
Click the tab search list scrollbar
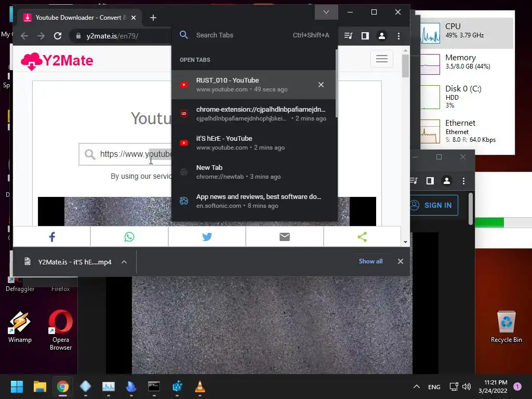tap(337, 84)
